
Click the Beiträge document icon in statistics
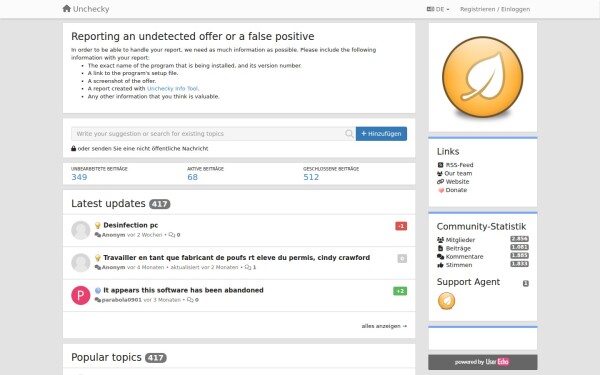pyautogui.click(x=440, y=248)
